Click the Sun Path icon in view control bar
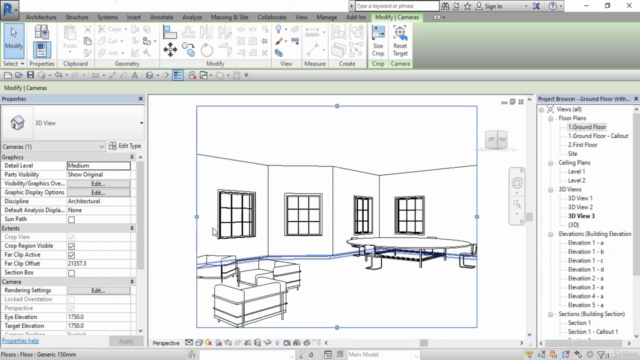The height and width of the screenshot is (360, 640). (x=209, y=343)
